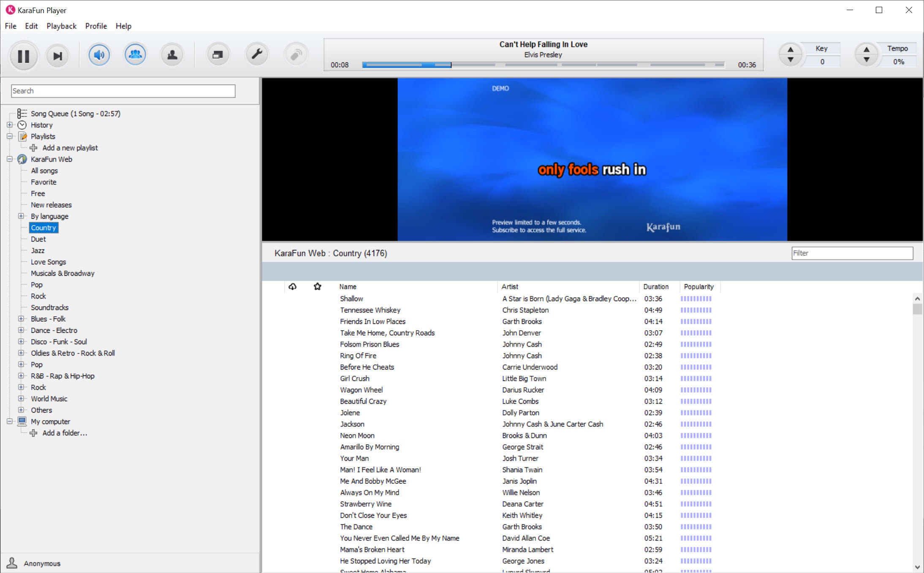The image size is (924, 573).
Task: Raise the key with up arrow
Action: (x=790, y=50)
